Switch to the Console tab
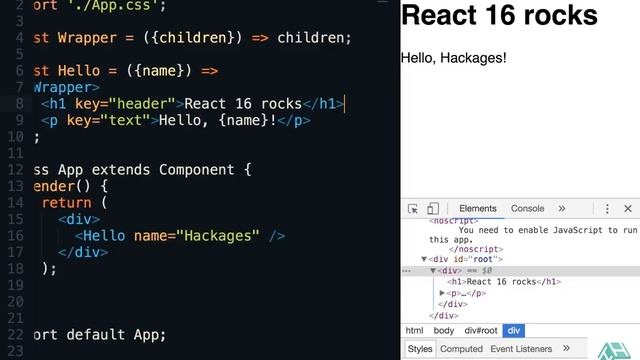This screenshot has width=640, height=360. point(527,209)
